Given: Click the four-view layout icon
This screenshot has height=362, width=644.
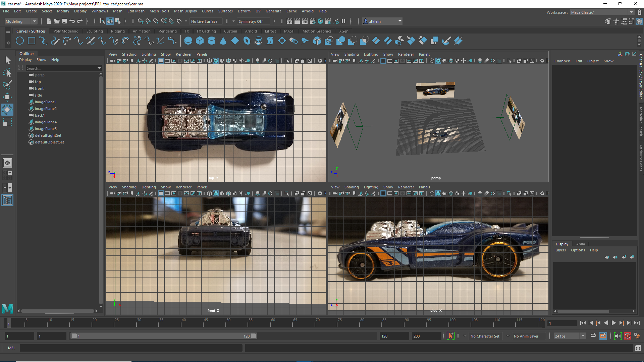Looking at the screenshot, I should 7,175.
